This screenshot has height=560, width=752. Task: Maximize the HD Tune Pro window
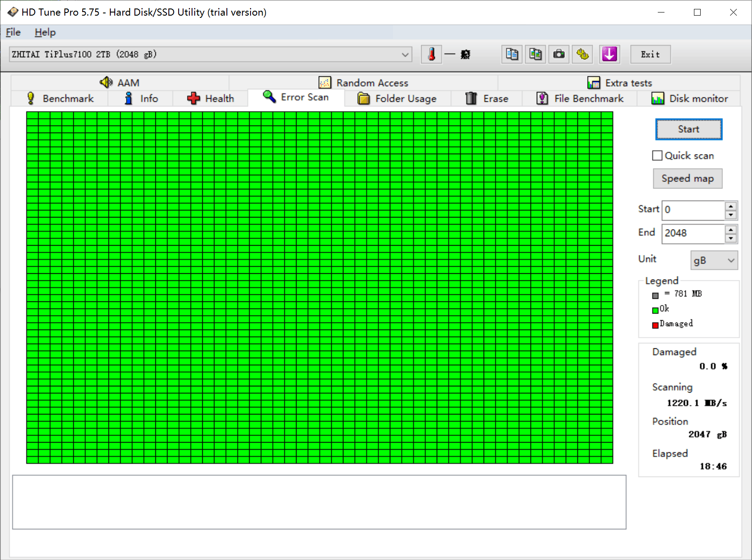pos(697,13)
